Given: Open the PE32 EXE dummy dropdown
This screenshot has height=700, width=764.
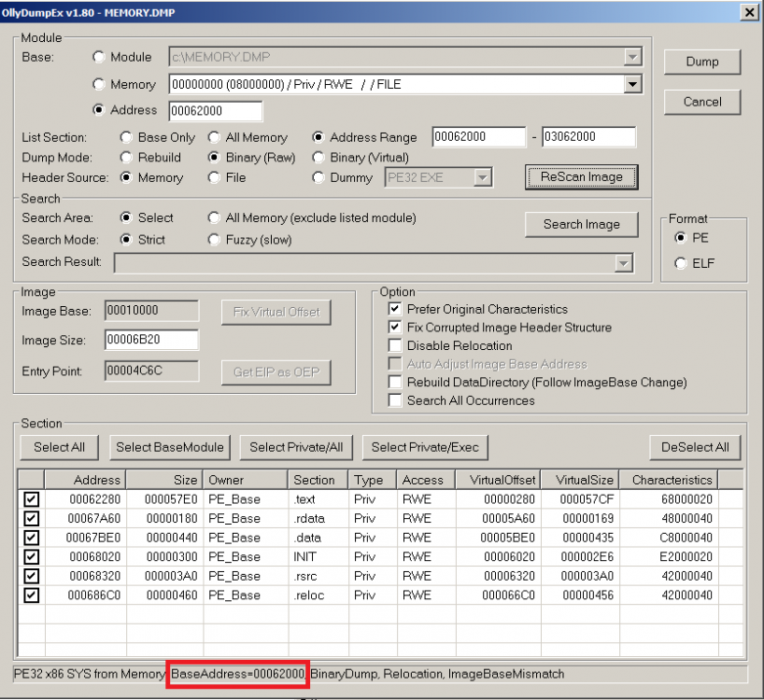Looking at the screenshot, I should point(482,177).
